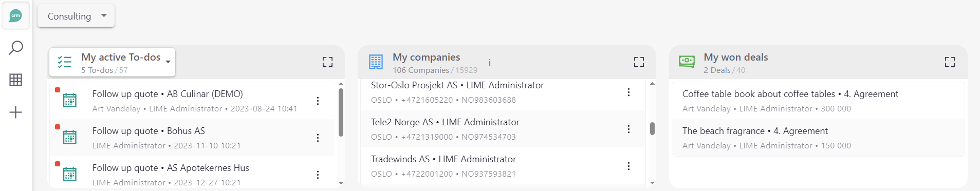Click the info icon beside My companies
The width and height of the screenshot is (980, 191).
pos(490,62)
